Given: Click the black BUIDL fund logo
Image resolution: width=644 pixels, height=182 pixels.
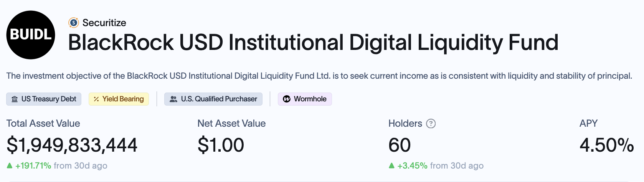Looking at the screenshot, I should [x=31, y=35].
